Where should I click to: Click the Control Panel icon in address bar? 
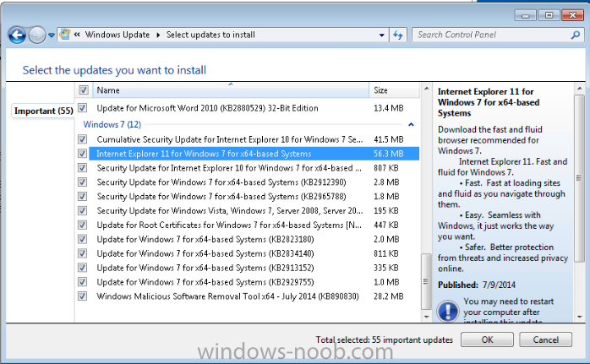tap(65, 35)
